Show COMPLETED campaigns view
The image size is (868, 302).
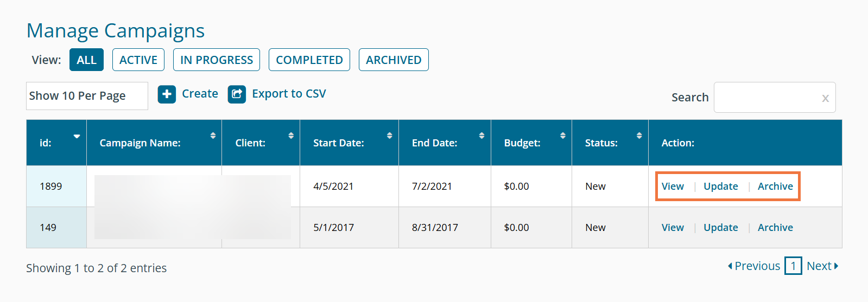coord(309,60)
